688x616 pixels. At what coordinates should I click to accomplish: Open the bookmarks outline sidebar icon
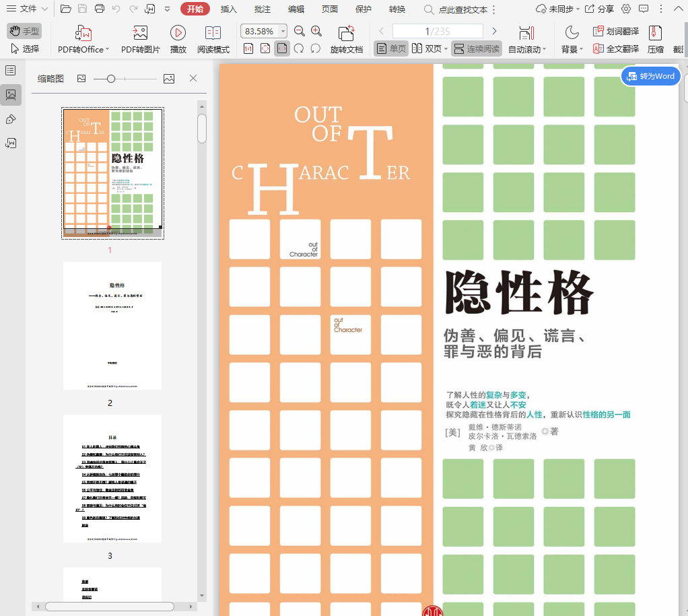[11, 71]
